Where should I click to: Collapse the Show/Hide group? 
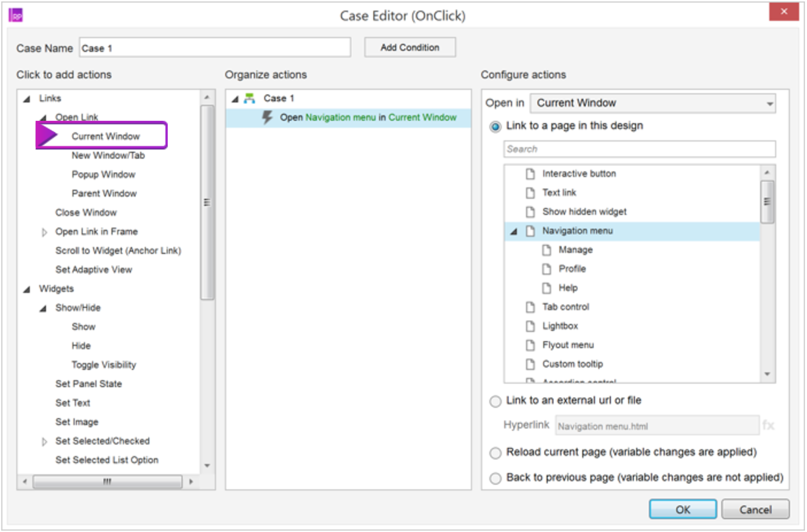click(43, 308)
